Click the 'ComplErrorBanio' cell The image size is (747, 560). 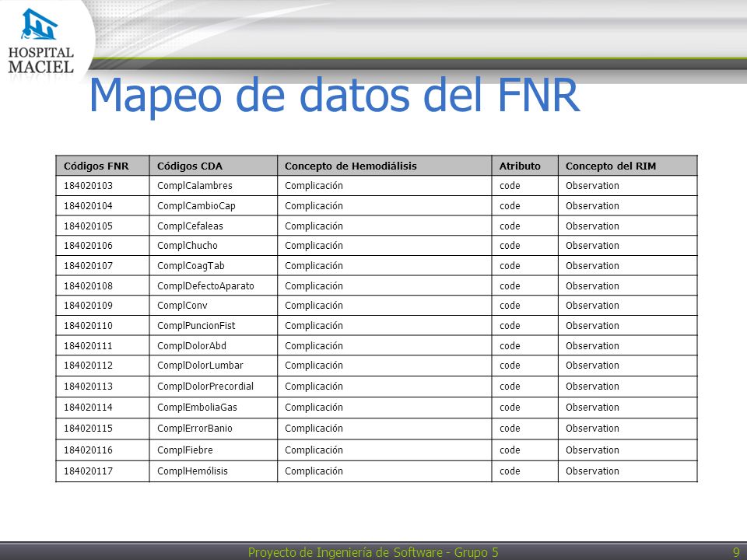click(x=213, y=428)
